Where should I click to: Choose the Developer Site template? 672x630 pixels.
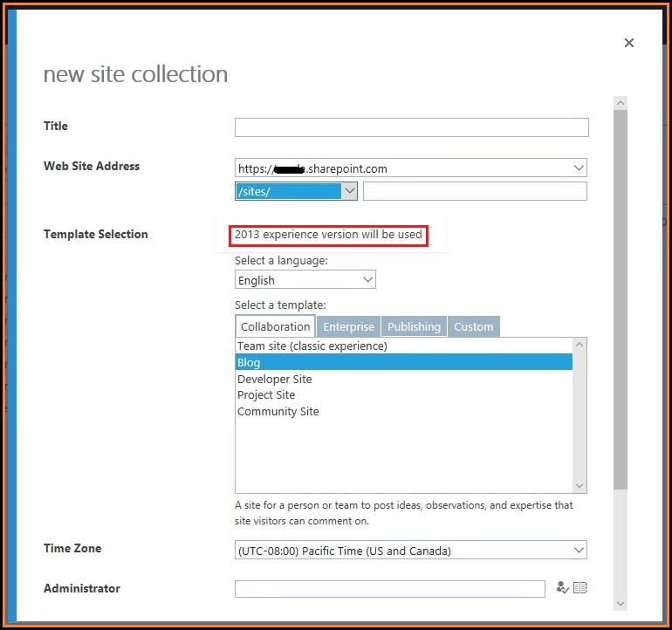point(274,379)
